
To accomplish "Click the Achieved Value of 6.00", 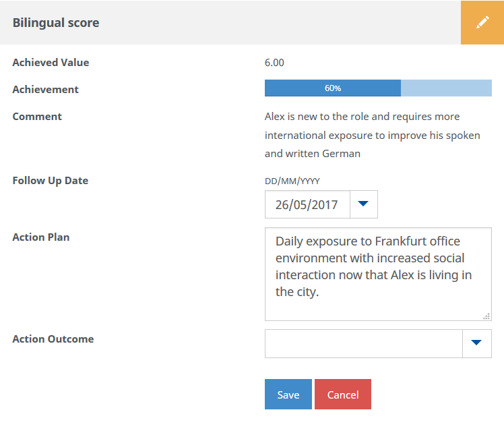I will tap(274, 63).
